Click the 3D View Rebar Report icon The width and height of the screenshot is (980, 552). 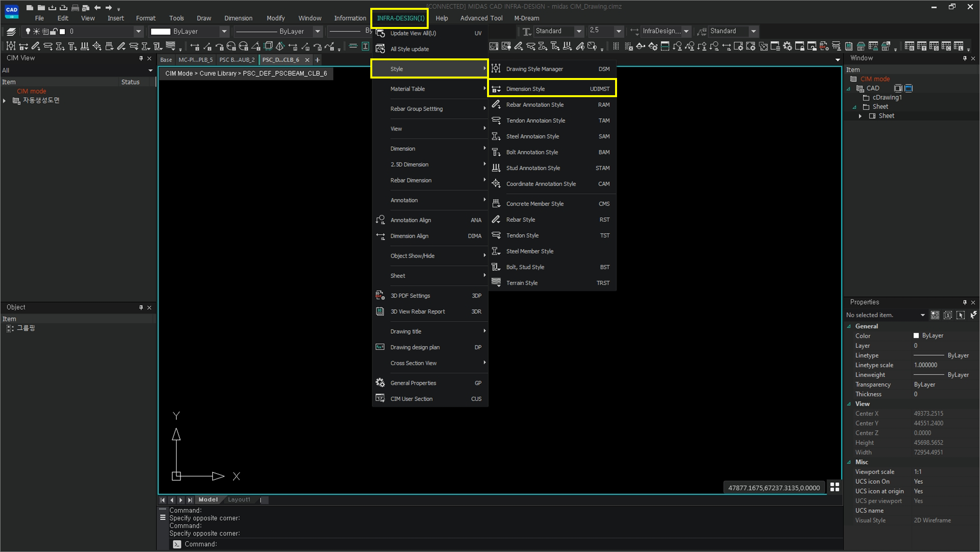tap(380, 311)
